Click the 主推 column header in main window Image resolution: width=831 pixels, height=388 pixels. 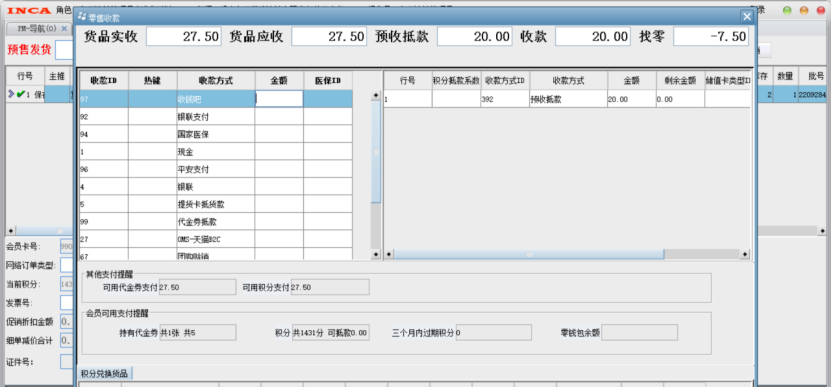coord(57,76)
